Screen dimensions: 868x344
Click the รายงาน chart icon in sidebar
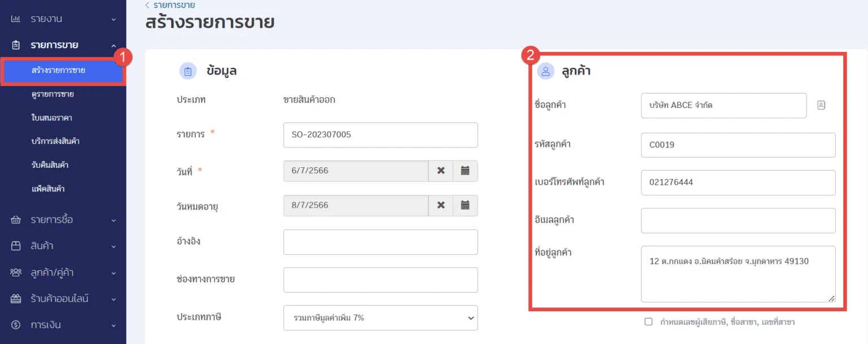16,19
